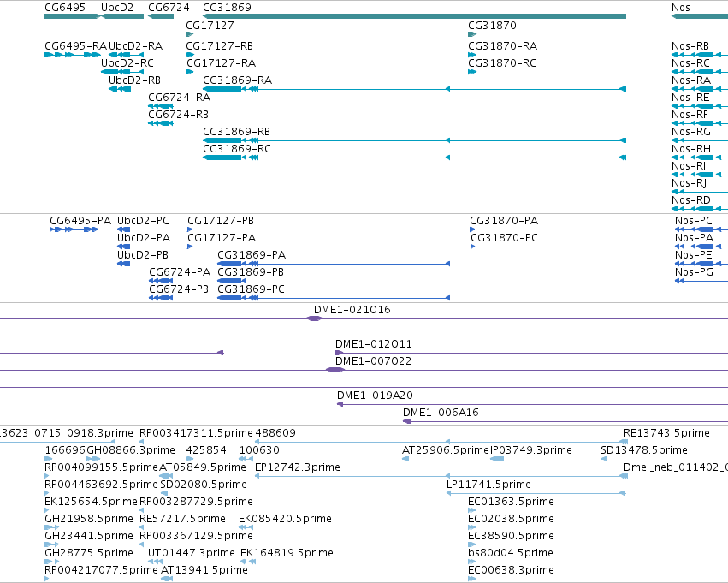This screenshot has height=583, width=728.
Task: Select the Nos-RD transcript label
Action: tap(691, 200)
